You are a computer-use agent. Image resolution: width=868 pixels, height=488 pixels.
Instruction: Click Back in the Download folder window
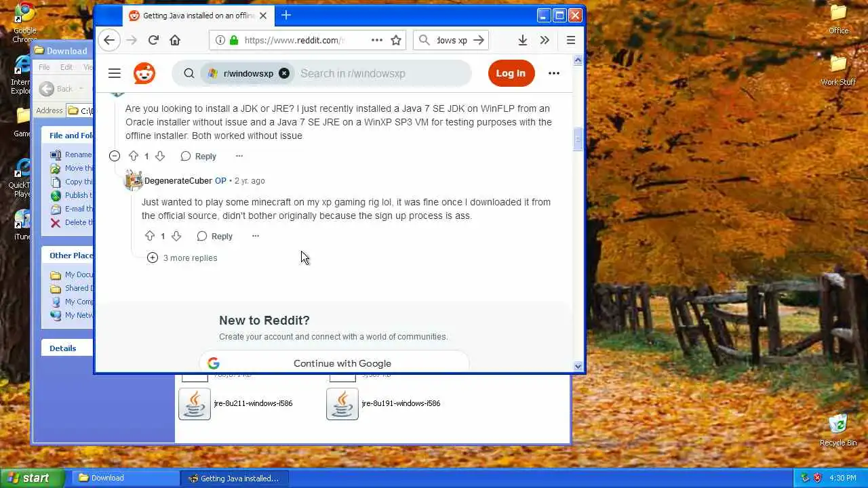(56, 89)
